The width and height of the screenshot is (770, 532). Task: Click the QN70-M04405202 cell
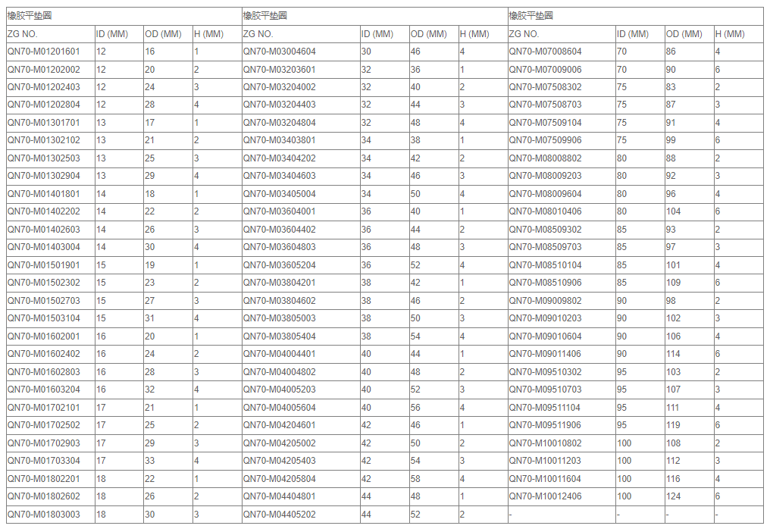point(279,515)
